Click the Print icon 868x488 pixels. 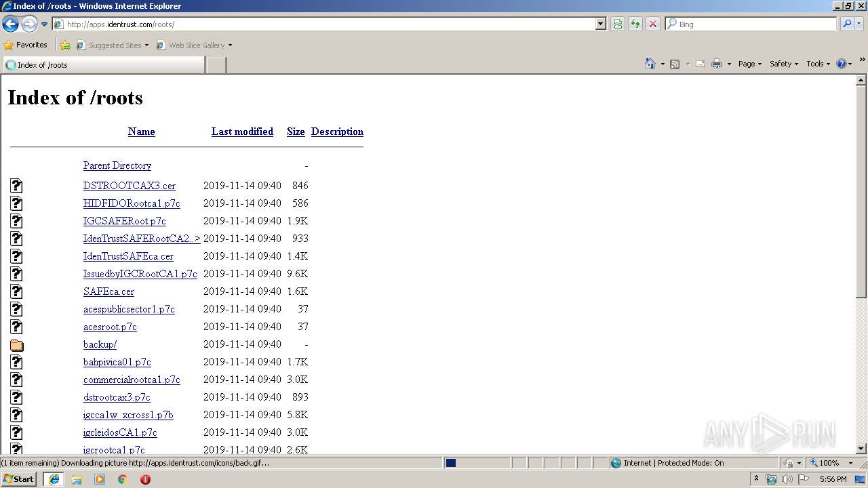tap(717, 64)
